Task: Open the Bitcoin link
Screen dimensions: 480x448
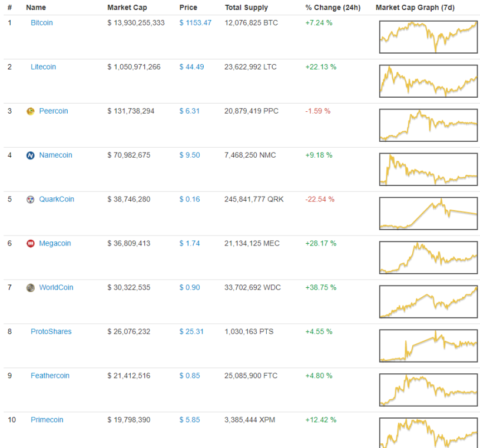Action: (42, 23)
